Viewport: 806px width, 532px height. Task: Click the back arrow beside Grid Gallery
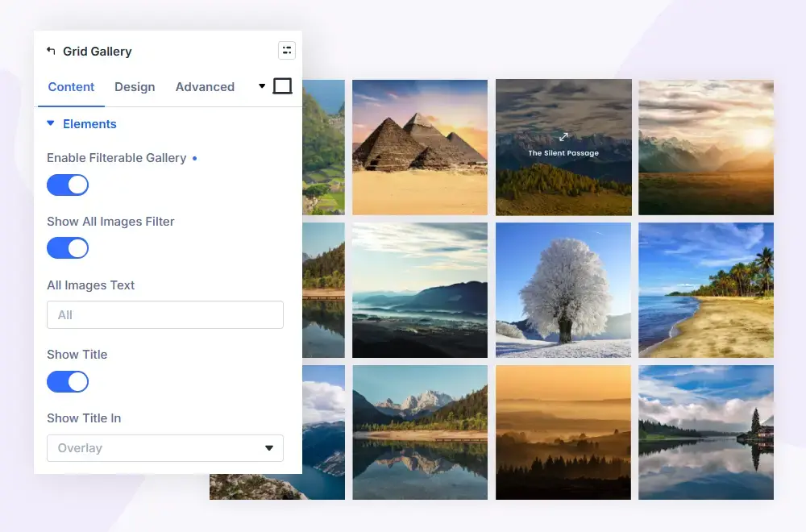coord(51,50)
